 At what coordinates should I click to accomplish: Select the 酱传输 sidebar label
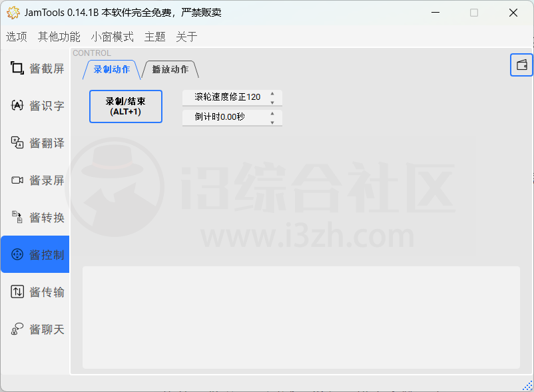point(47,292)
